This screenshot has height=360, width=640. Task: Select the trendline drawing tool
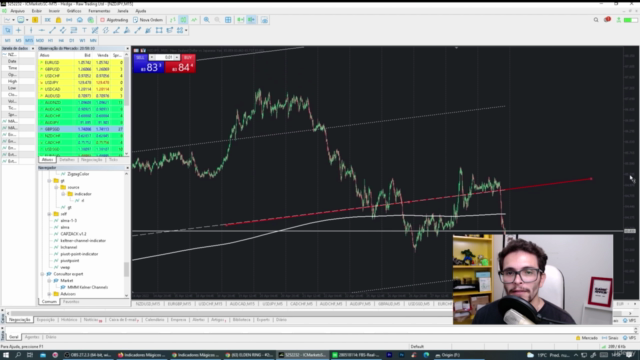[x=52, y=30]
